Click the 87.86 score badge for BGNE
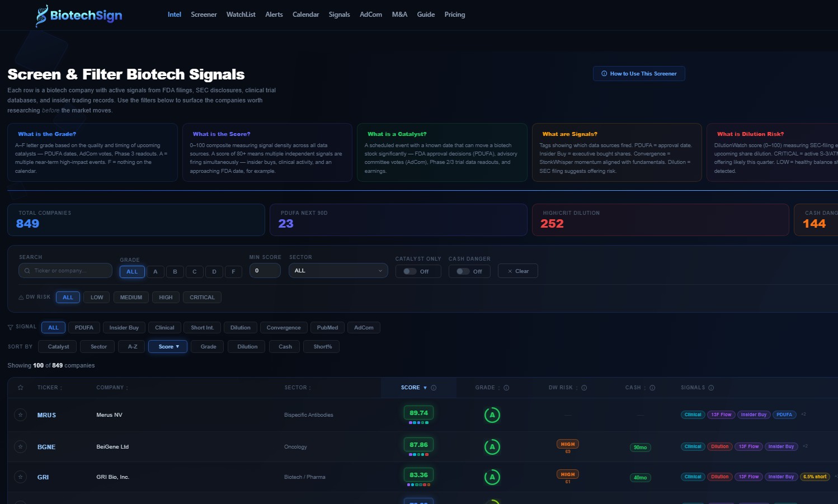 coord(418,445)
